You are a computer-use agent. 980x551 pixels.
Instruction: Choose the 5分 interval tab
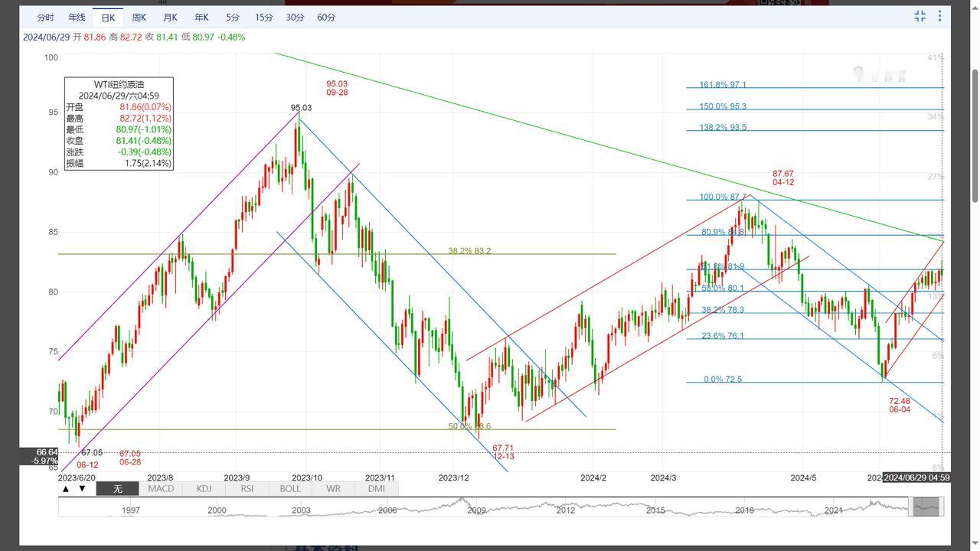click(233, 17)
